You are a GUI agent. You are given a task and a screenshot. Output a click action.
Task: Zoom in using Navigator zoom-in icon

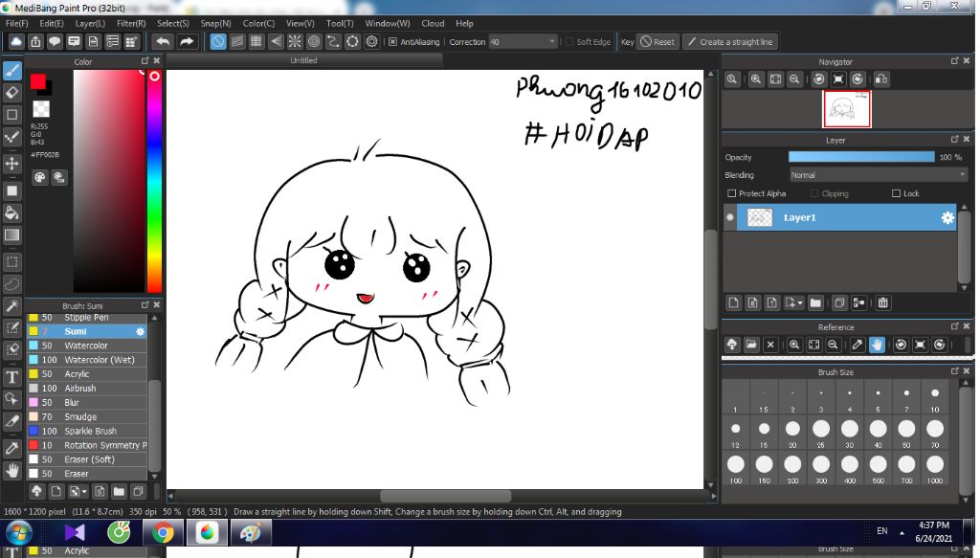pos(756,79)
